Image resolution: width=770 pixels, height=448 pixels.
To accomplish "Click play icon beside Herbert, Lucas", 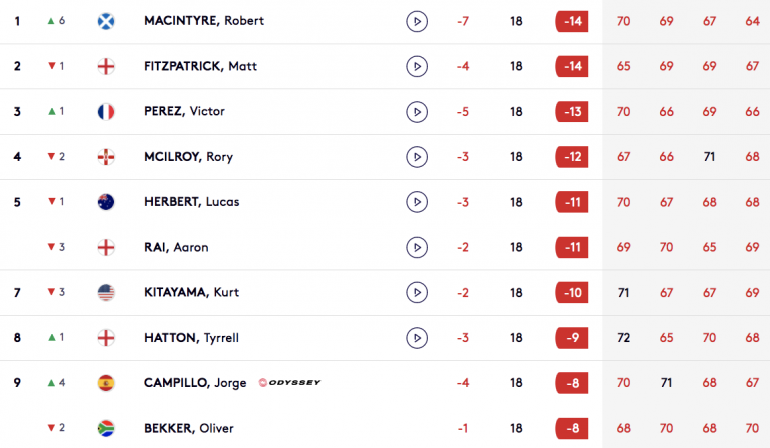I will click(x=417, y=202).
